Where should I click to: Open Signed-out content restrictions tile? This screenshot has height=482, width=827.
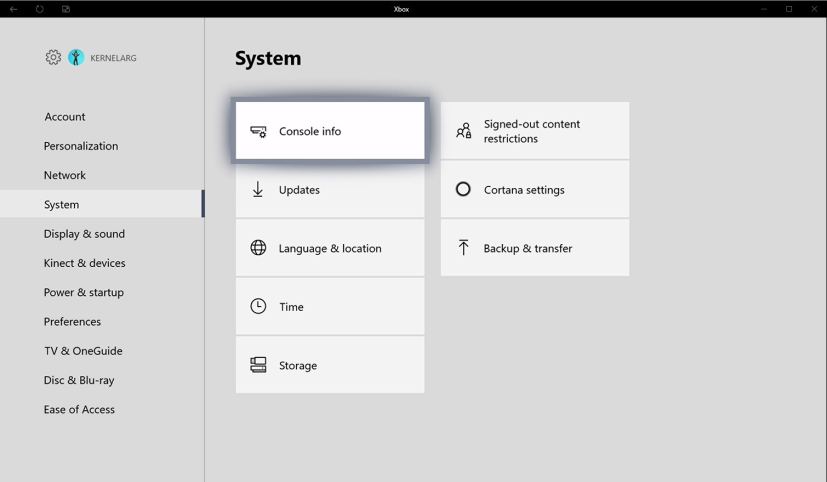point(535,130)
